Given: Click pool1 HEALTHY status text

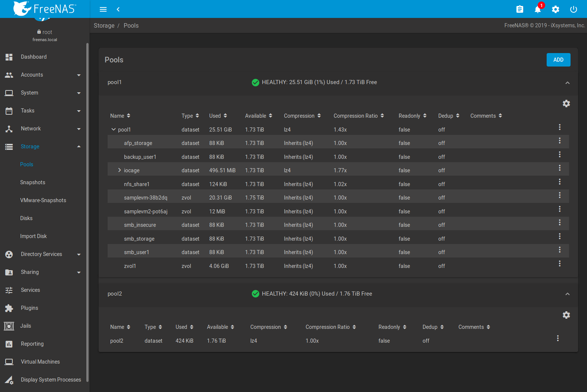Looking at the screenshot, I should click(x=319, y=82).
